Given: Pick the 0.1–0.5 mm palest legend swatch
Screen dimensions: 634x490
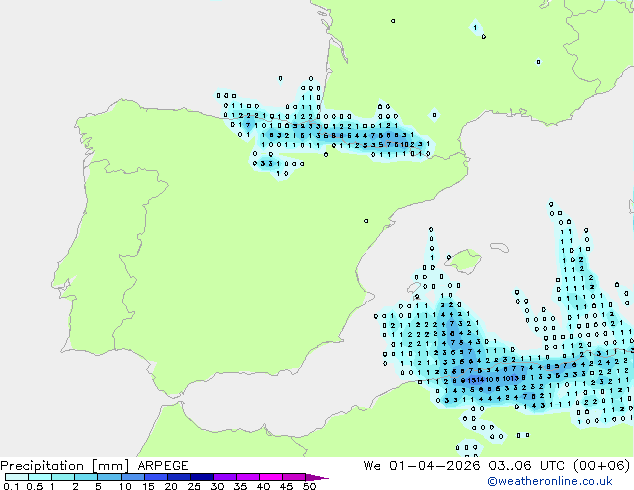Looking at the screenshot, I should tap(17, 477).
